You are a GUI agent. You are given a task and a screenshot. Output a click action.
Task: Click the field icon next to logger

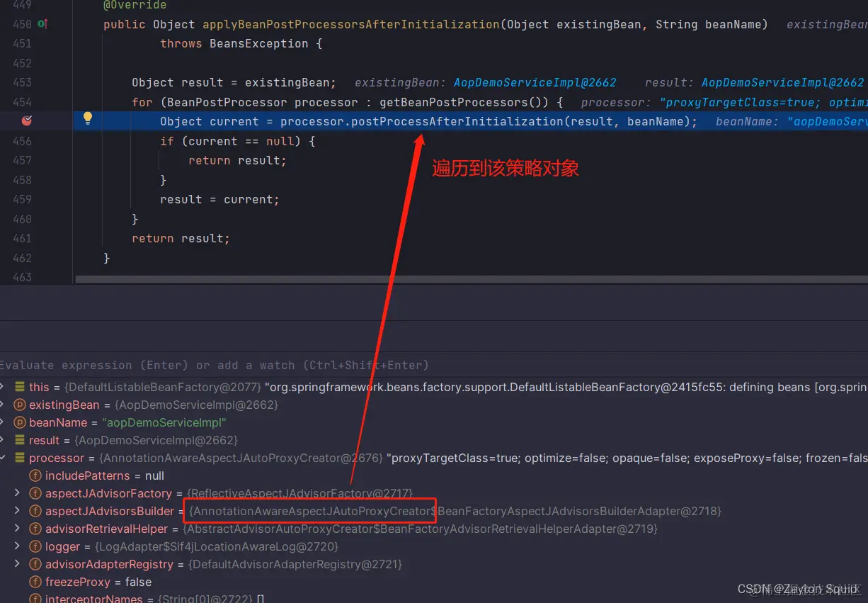point(35,546)
